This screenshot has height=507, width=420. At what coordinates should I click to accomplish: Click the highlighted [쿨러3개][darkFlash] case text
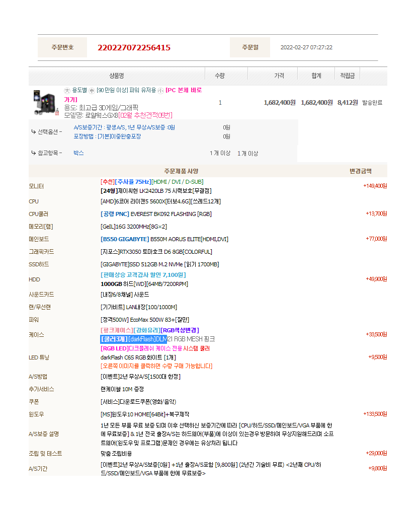(x=134, y=339)
